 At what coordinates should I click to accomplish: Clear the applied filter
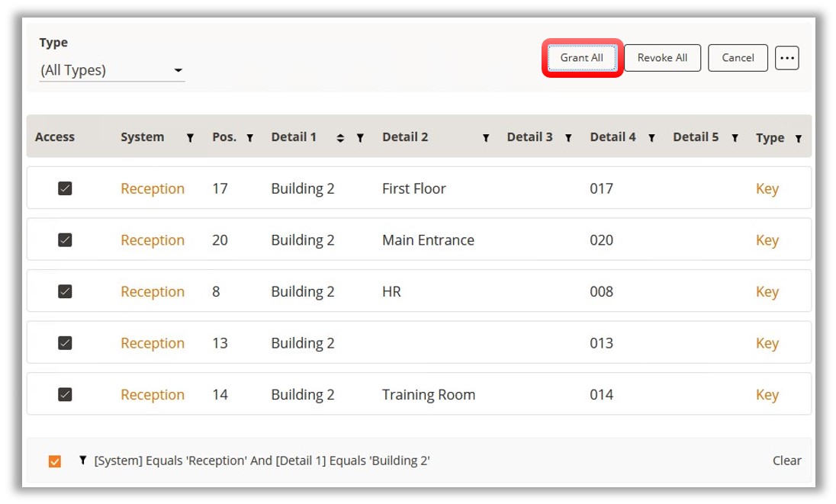pos(786,461)
